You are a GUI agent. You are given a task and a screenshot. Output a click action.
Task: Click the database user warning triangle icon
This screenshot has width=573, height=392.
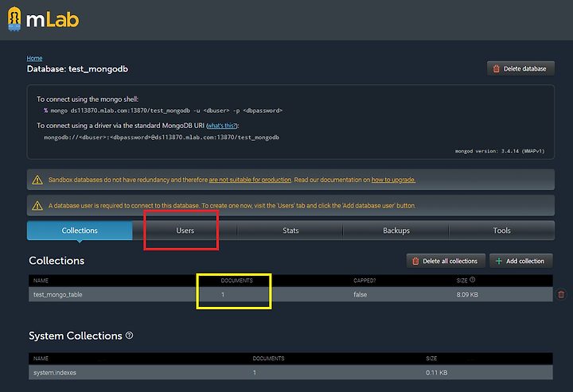[37, 206]
